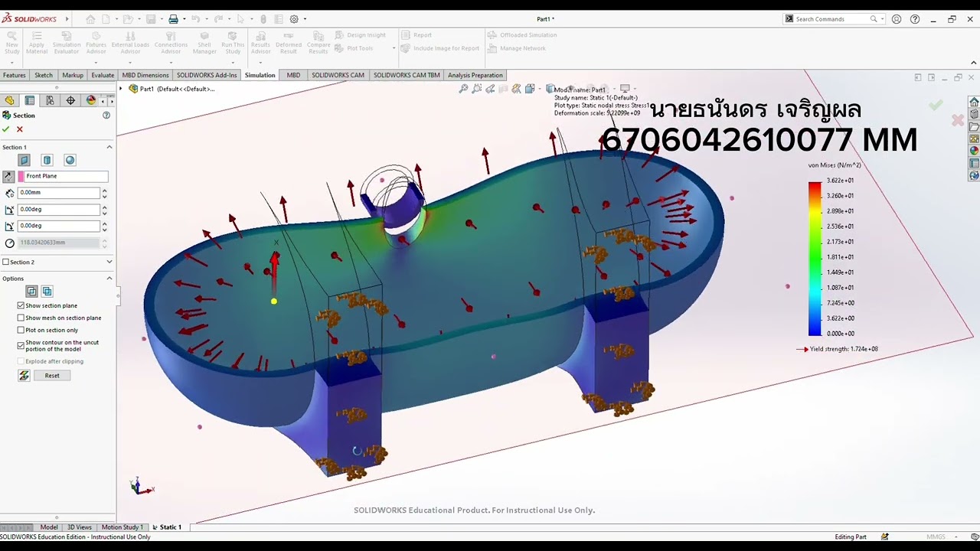The height and width of the screenshot is (551, 980).
Task: Click the Home icon in the title toolbar
Action: 91,19
